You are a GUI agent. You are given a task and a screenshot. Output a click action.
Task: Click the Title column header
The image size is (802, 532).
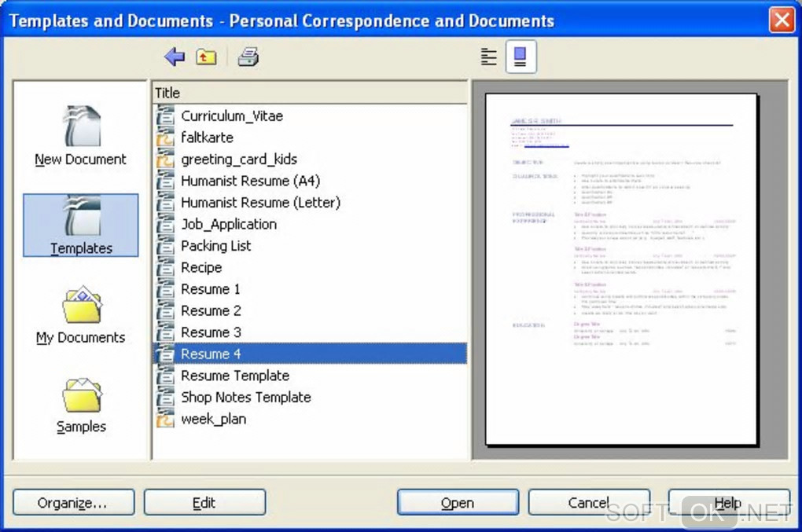(x=310, y=93)
